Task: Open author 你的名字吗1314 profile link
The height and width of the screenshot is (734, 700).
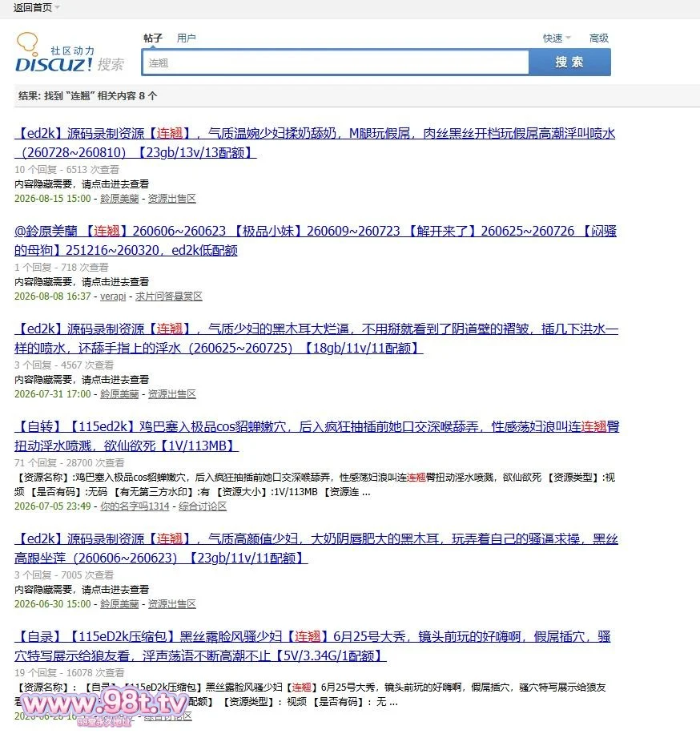Action: pyautogui.click(x=135, y=506)
